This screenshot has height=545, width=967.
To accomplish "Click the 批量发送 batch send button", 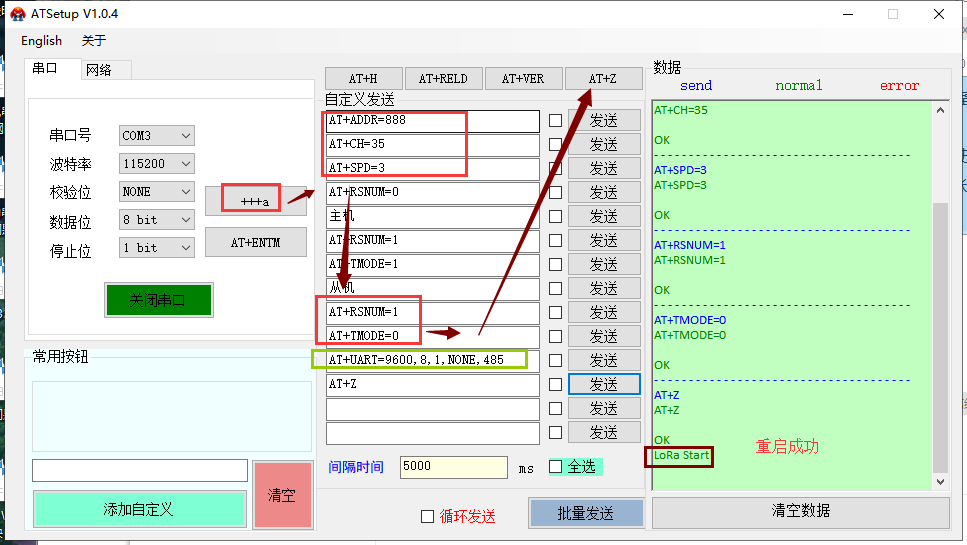I will tap(585, 512).
